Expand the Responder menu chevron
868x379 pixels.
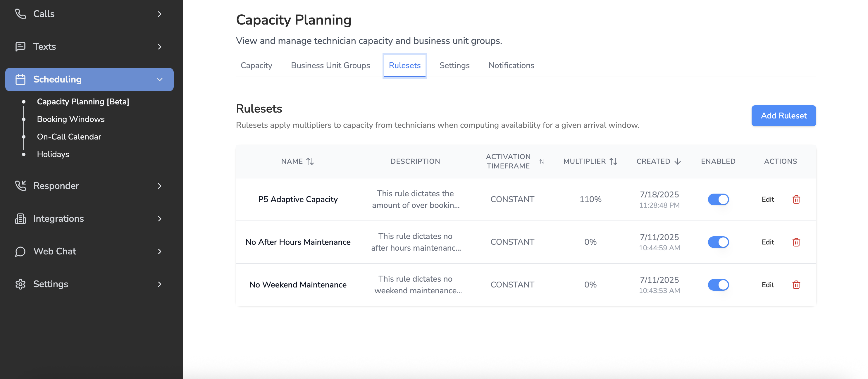pos(159,186)
